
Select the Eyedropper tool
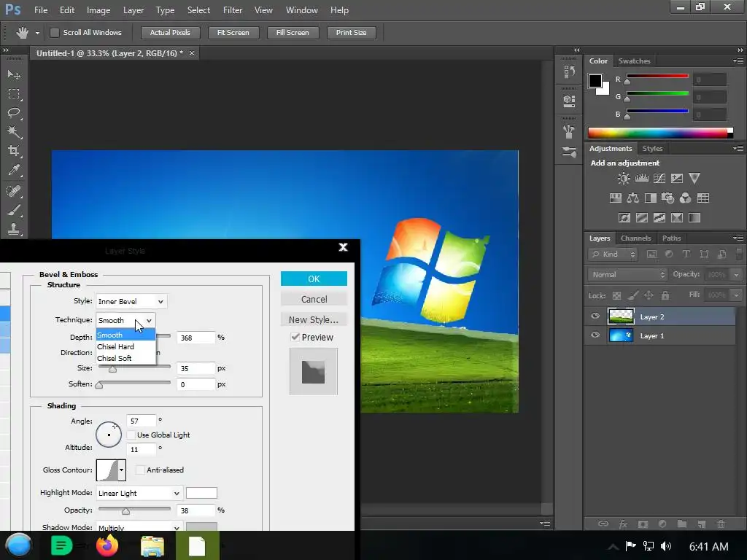pos(14,171)
